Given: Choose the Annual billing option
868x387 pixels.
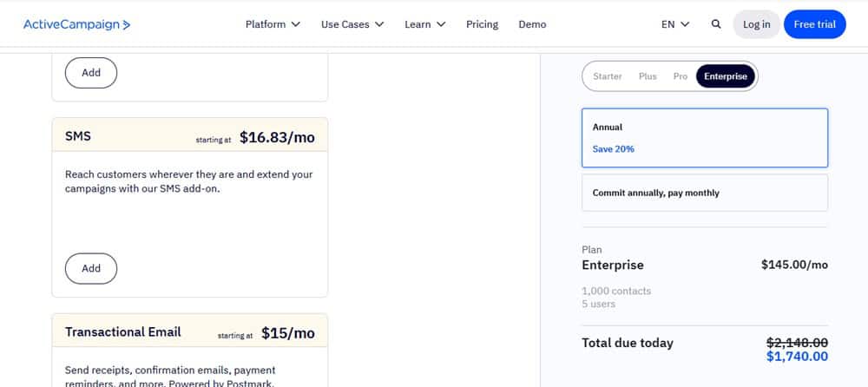Looking at the screenshot, I should pos(705,138).
